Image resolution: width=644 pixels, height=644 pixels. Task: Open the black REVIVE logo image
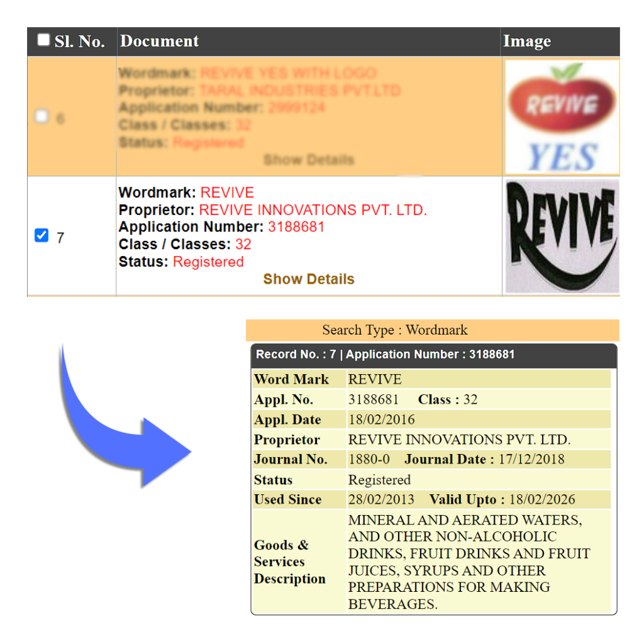coord(562,236)
